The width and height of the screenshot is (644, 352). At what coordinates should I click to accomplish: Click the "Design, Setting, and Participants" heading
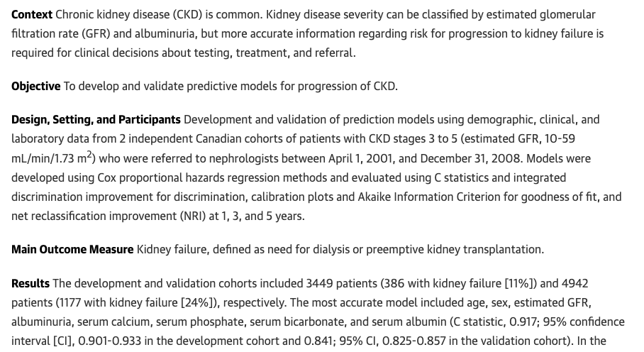[96, 120]
